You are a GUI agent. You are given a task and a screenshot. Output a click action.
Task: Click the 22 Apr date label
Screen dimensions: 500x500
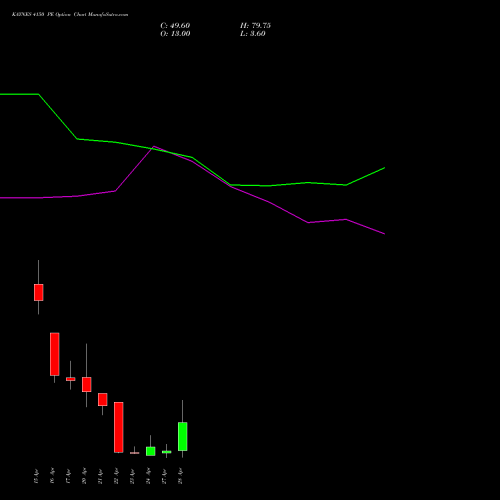(x=116, y=476)
